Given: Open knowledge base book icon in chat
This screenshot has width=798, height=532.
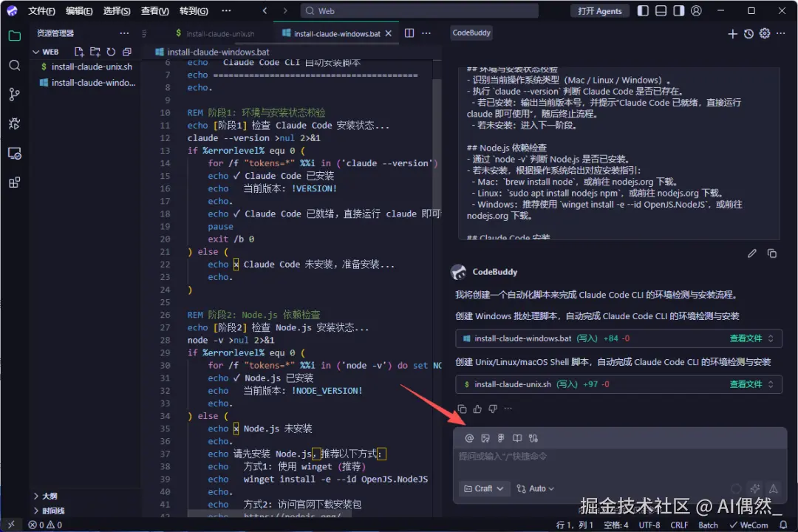Looking at the screenshot, I should 517,438.
